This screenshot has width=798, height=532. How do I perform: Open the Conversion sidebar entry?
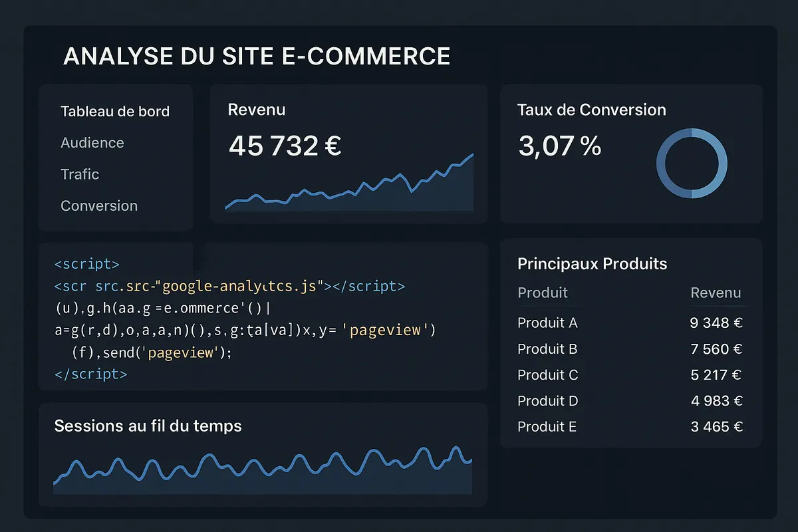tap(99, 206)
